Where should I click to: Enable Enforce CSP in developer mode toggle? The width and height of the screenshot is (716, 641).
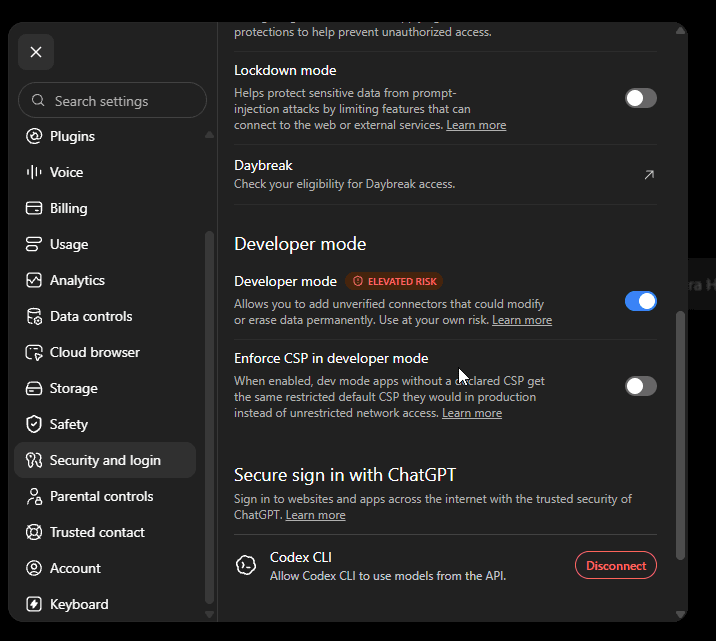click(x=641, y=386)
